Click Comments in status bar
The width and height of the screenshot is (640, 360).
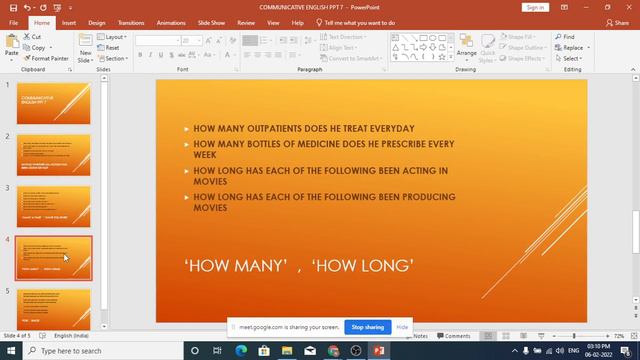pos(453,336)
